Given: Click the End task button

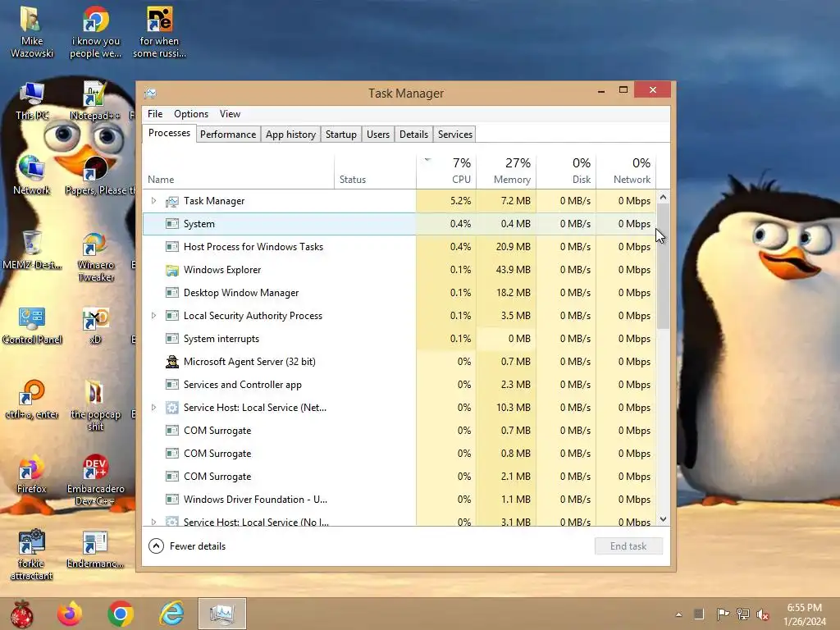Looking at the screenshot, I should click(628, 546).
